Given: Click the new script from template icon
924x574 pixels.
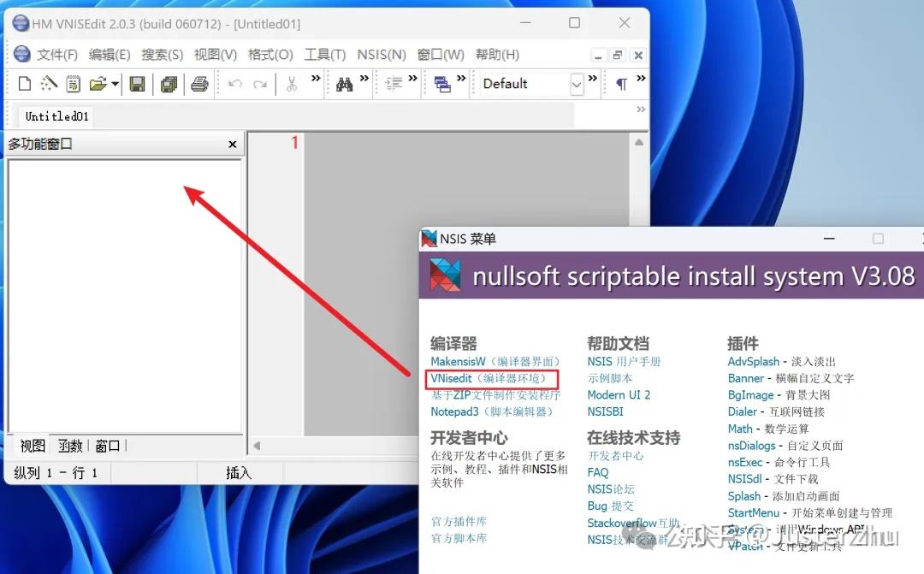Looking at the screenshot, I should click(73, 84).
